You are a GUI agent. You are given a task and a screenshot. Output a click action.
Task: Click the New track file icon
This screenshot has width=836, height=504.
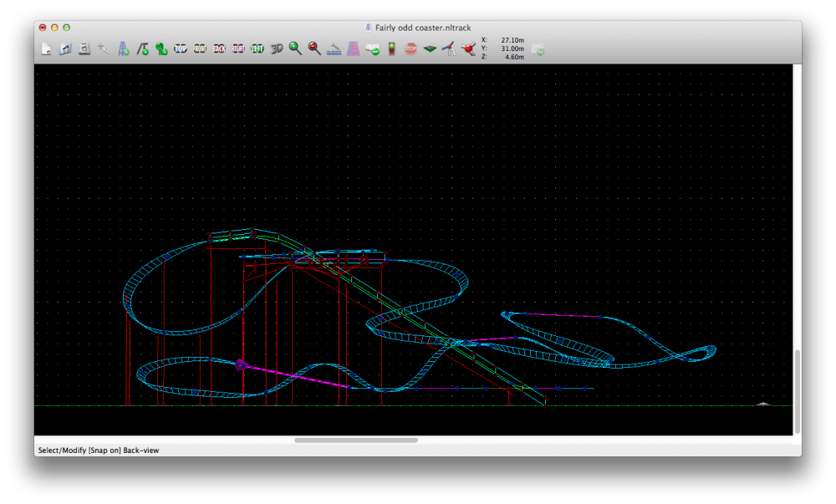[47, 49]
